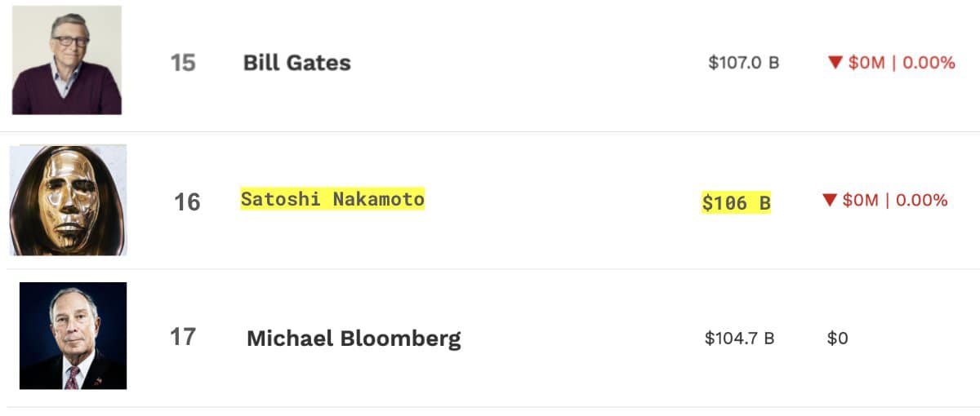This screenshot has width=980, height=416.
Task: Open Michael Bloomberg portrait photo
Action: coord(73,335)
